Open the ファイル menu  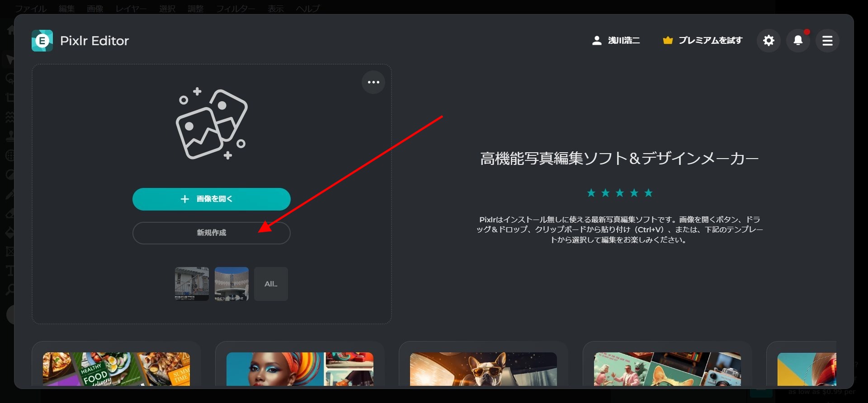pos(31,8)
